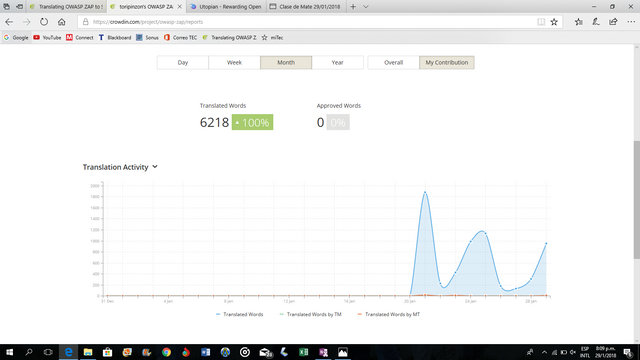Screen dimensions: 640x360
Task: Click the 6218 translated words value
Action: [x=214, y=122]
